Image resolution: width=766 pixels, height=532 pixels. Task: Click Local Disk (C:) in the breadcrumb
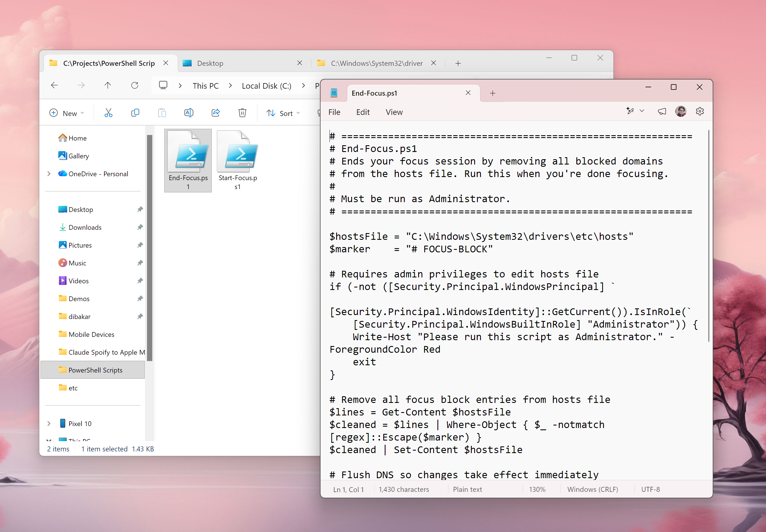(266, 86)
